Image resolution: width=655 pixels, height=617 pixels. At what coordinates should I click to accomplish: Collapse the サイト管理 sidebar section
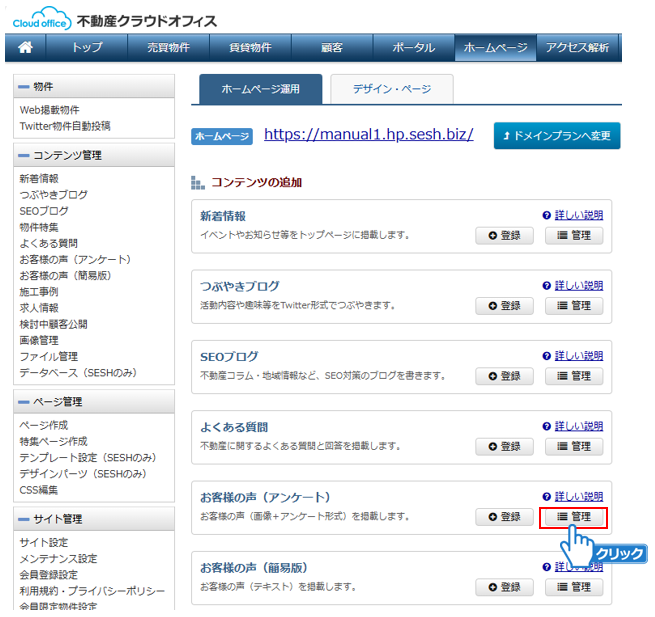[23, 518]
